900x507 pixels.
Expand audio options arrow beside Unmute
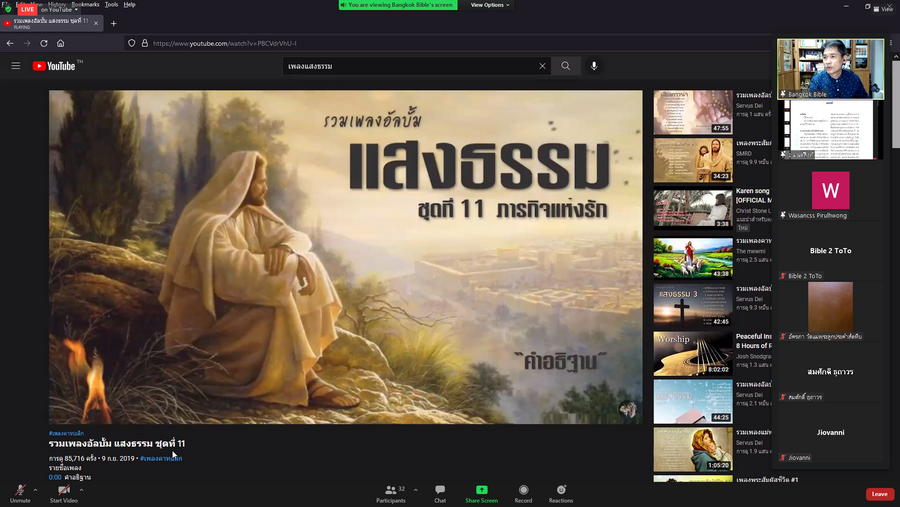(x=36, y=489)
